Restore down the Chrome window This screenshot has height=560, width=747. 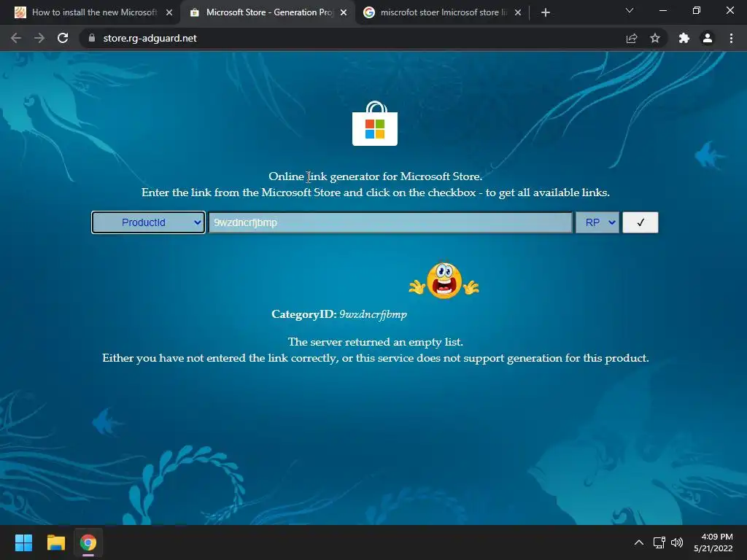[x=697, y=10]
